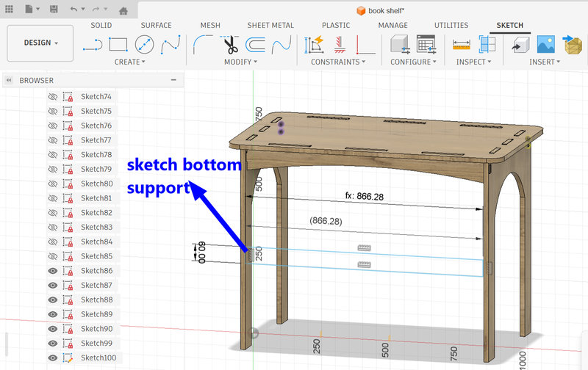The height and width of the screenshot is (370, 588).
Task: Select the SKETCH tab
Action: pyautogui.click(x=509, y=25)
